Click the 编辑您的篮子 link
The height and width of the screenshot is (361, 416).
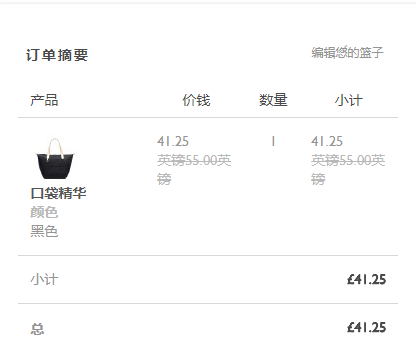point(347,53)
